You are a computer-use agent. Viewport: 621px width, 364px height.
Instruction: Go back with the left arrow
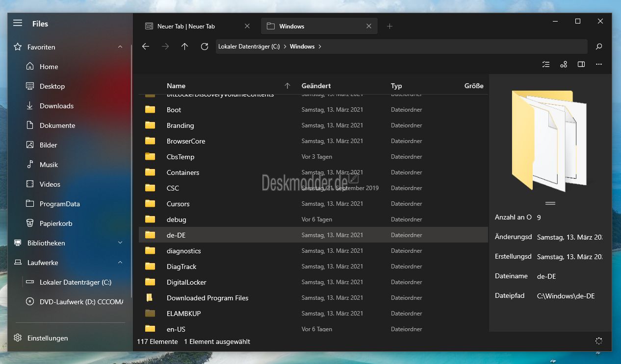click(x=146, y=47)
